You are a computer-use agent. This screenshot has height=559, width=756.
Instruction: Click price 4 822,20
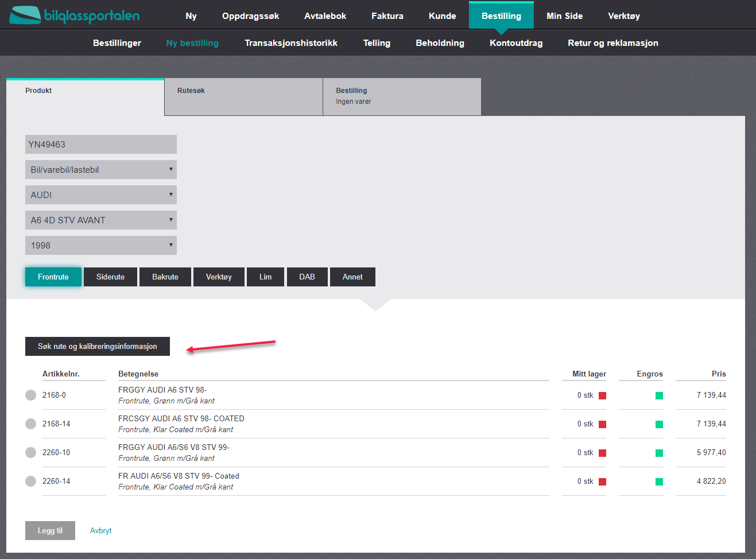click(711, 482)
